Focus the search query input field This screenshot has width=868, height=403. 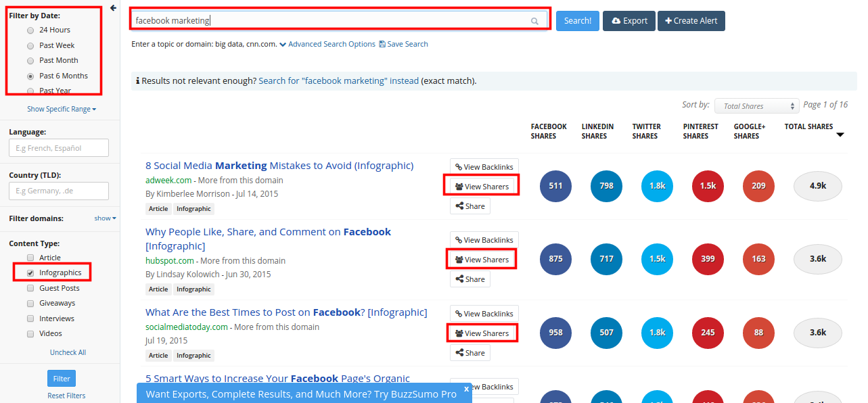click(338, 21)
